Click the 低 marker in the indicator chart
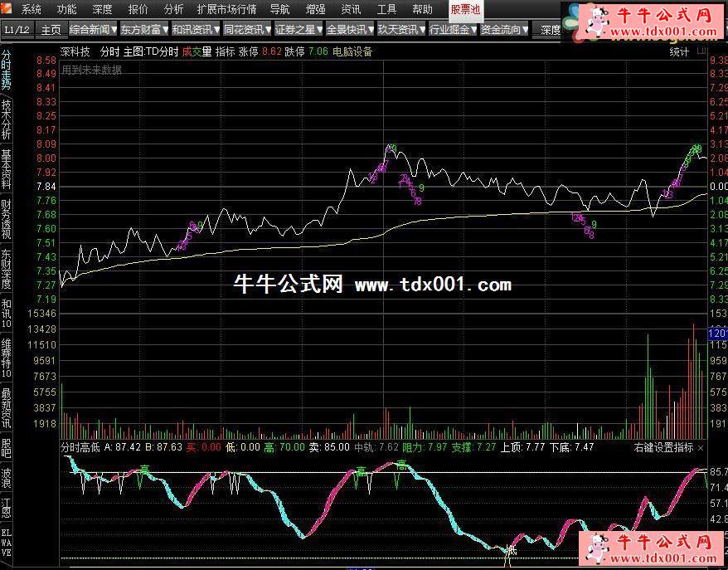This screenshot has width=728, height=570. tap(511, 551)
